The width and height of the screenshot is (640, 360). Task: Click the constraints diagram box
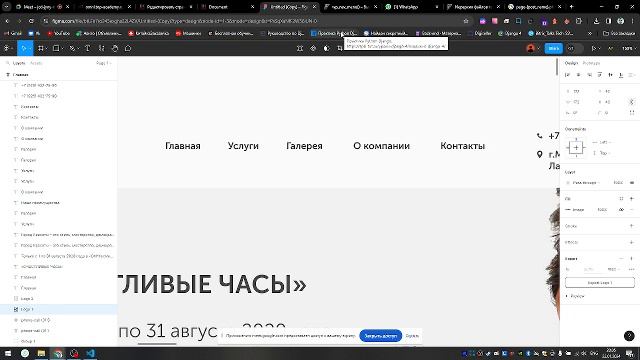click(x=576, y=147)
